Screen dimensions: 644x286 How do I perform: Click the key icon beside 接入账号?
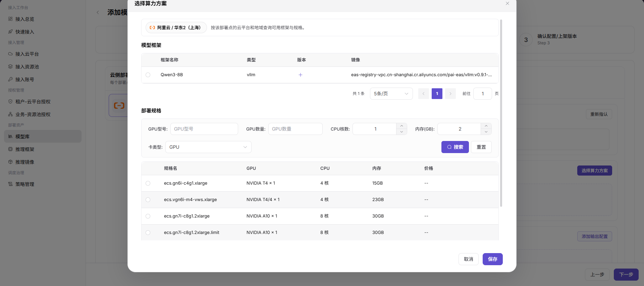click(x=10, y=79)
